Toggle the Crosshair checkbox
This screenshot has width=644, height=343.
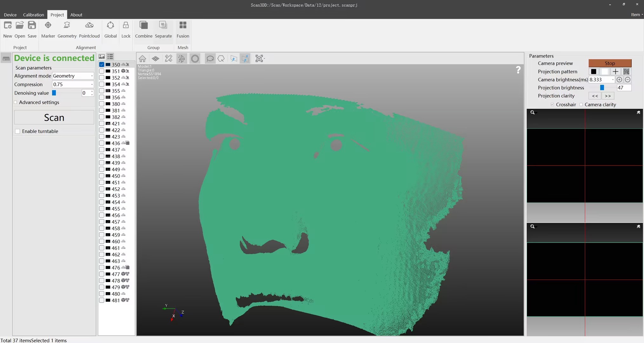coord(553,104)
